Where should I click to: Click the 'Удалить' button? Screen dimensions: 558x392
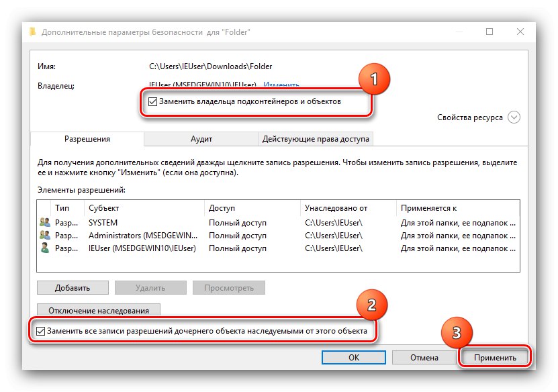pos(150,288)
